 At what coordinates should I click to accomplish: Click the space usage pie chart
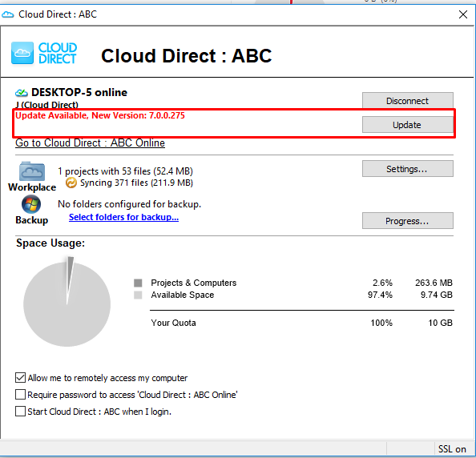(x=67, y=302)
